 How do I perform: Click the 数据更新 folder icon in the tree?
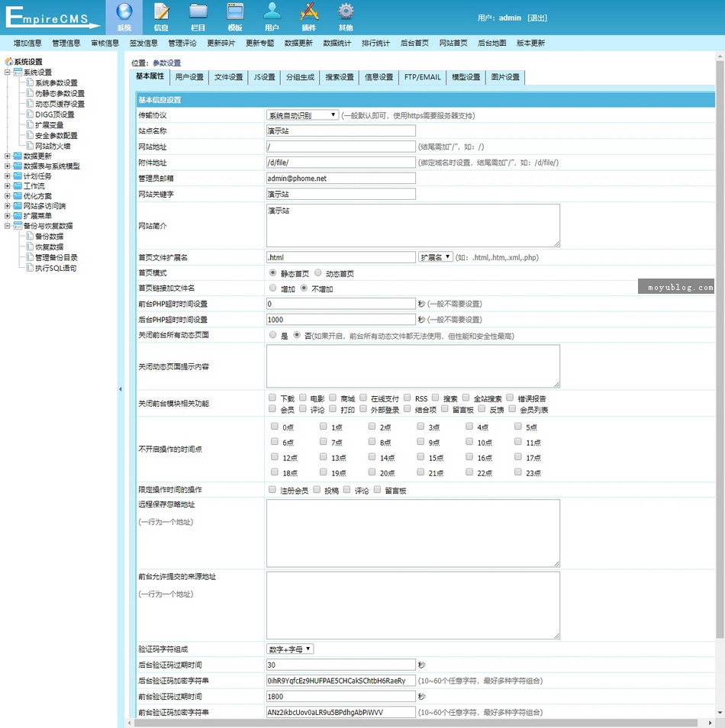(18, 156)
